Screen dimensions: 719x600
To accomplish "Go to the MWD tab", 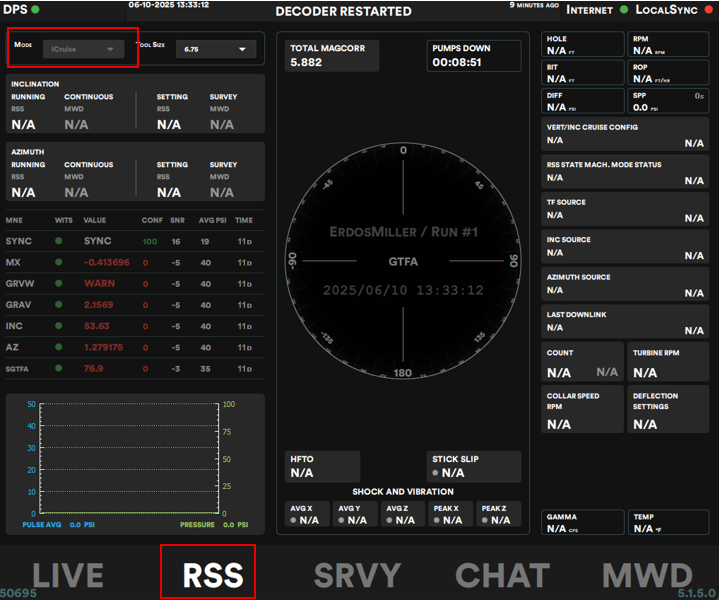I will [647, 575].
